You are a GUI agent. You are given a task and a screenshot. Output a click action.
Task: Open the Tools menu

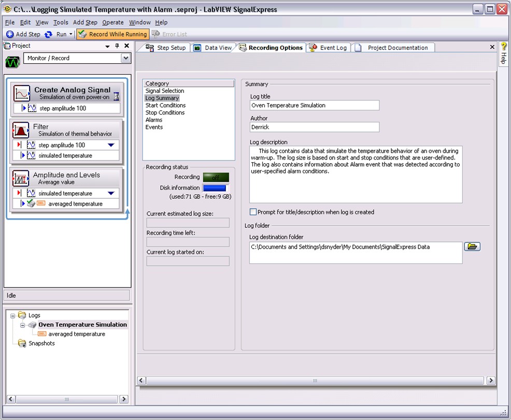[x=60, y=22]
